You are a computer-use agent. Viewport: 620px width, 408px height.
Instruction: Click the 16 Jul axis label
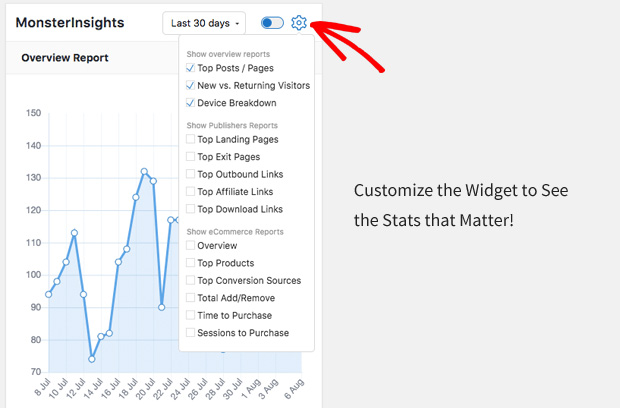pyautogui.click(x=111, y=388)
